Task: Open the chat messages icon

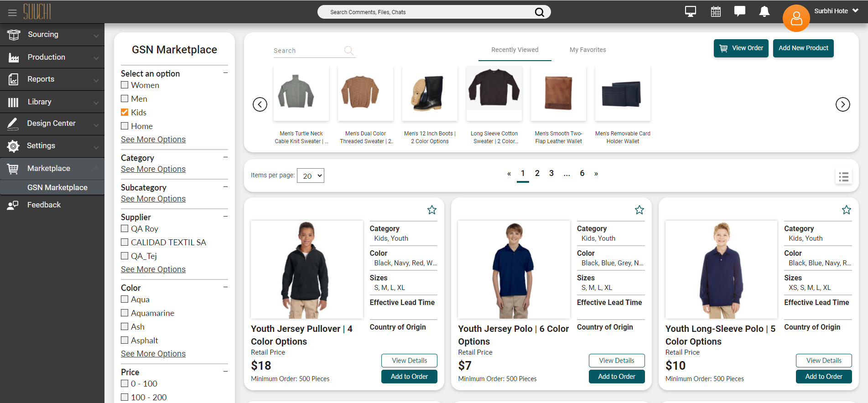Action: (x=740, y=11)
